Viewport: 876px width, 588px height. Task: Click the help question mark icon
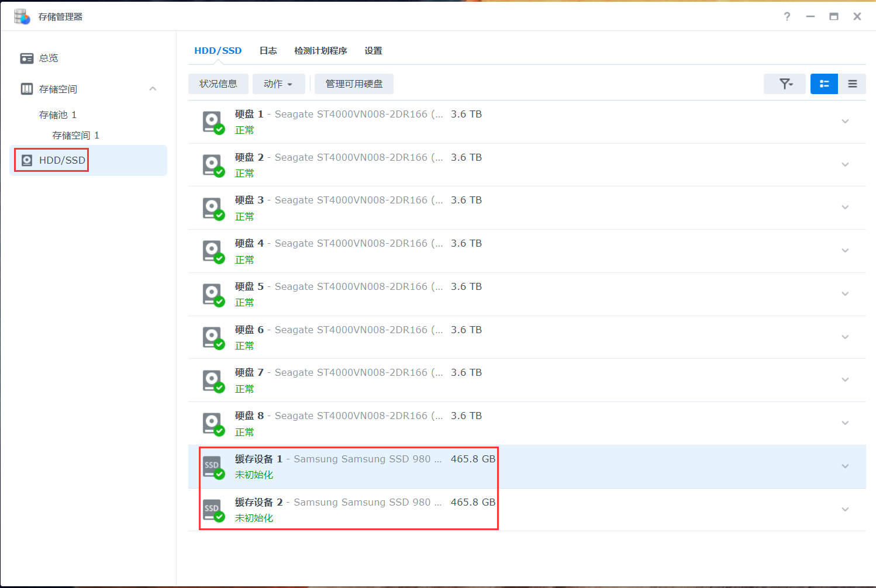(787, 16)
